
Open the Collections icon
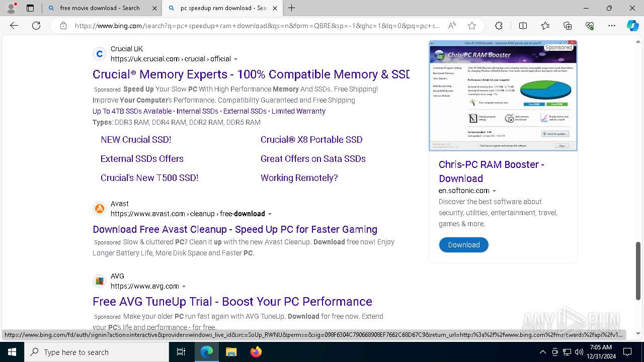(x=568, y=26)
